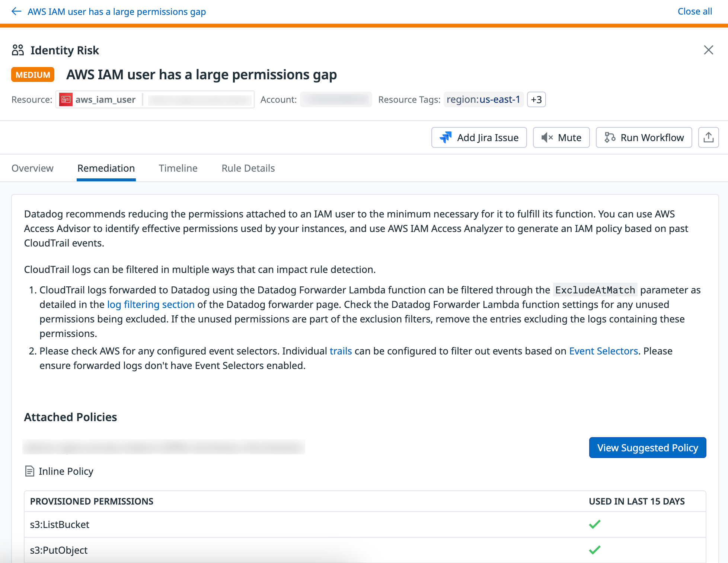
Task: Click the region:us-east-1 resource tag
Action: coord(483,99)
